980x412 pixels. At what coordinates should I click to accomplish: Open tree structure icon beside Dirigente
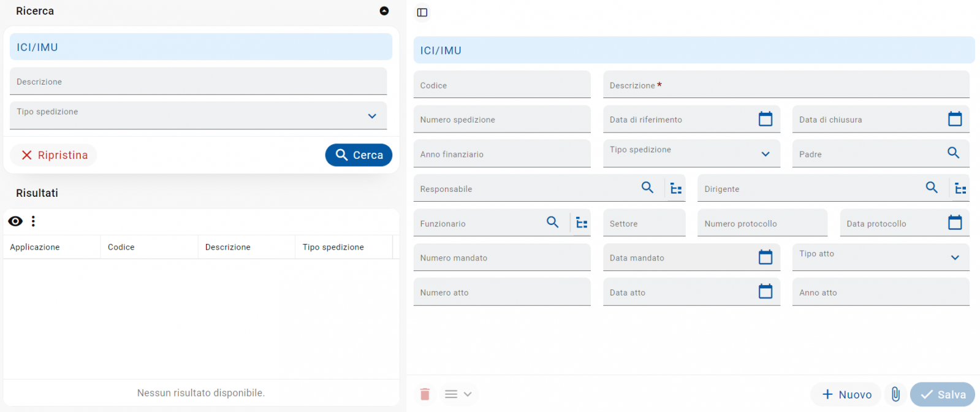pyautogui.click(x=960, y=189)
